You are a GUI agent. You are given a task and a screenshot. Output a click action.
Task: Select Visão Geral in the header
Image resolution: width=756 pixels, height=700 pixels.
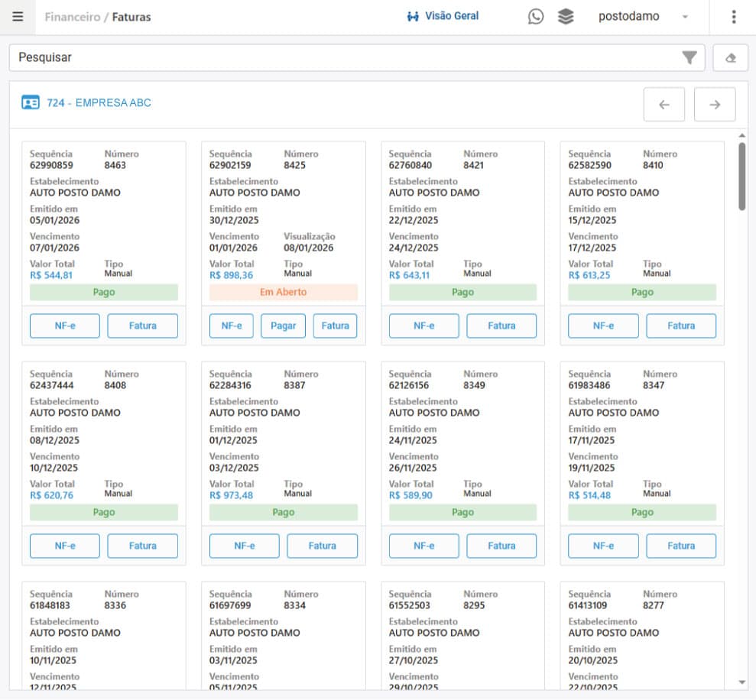[x=443, y=15]
